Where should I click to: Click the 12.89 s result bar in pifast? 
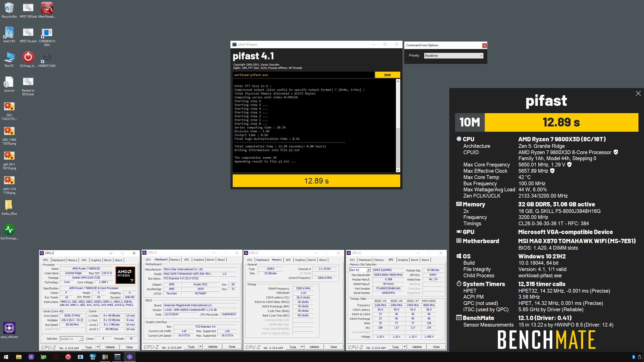click(316, 181)
